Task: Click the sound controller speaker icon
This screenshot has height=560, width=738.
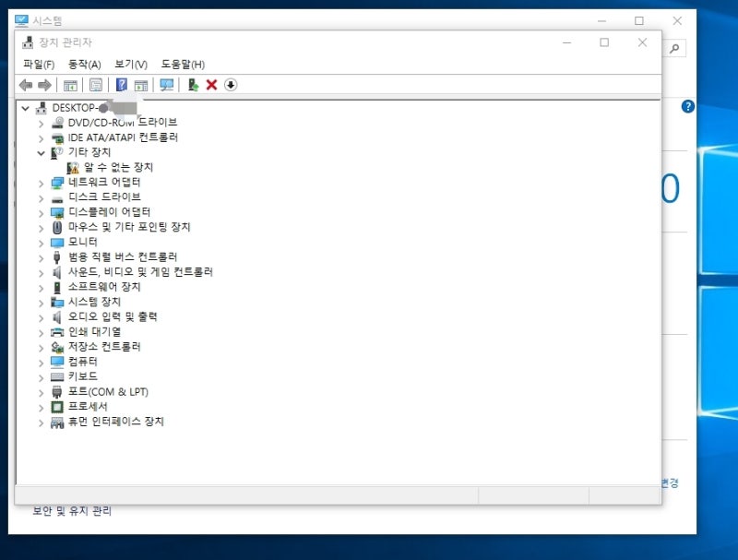Action: pos(57,272)
